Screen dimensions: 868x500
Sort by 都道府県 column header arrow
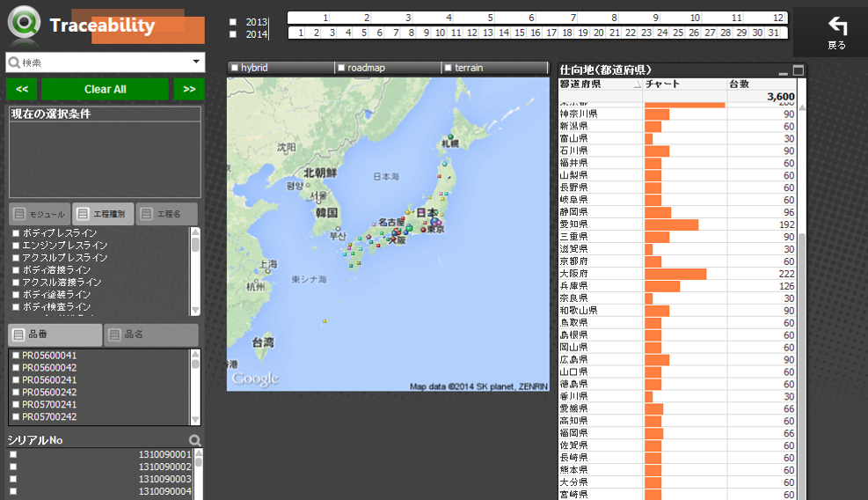pyautogui.click(x=638, y=85)
